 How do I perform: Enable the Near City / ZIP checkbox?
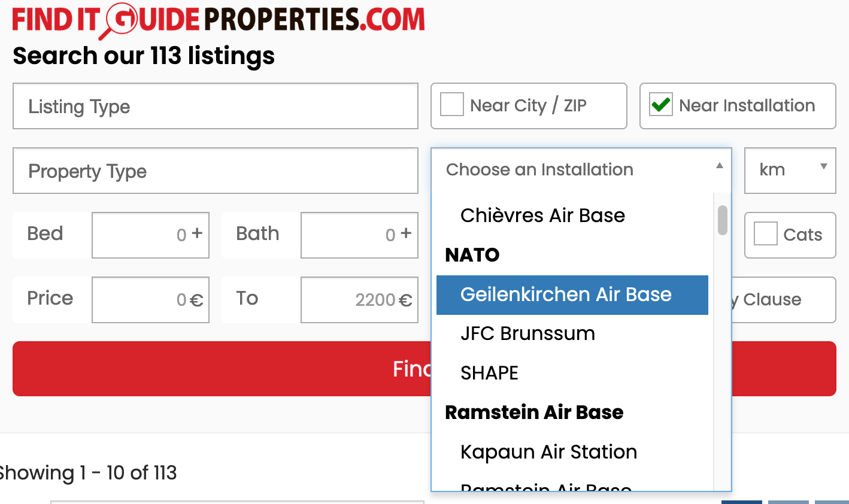point(451,104)
